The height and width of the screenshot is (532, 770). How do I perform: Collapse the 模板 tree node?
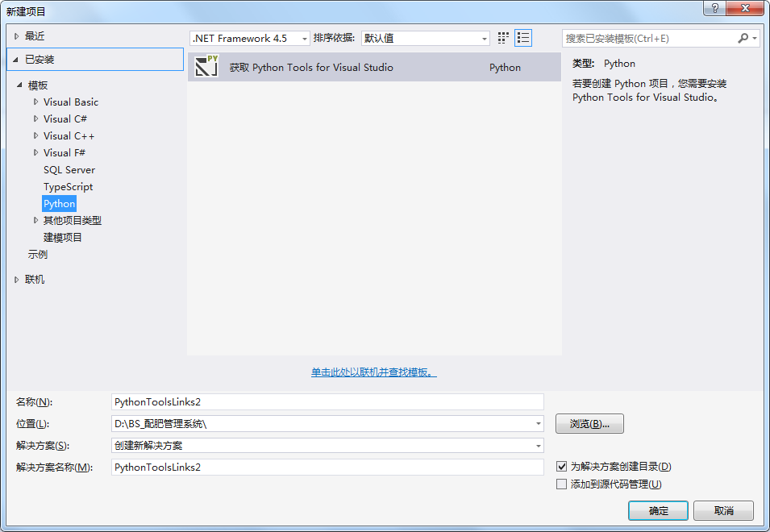19,85
